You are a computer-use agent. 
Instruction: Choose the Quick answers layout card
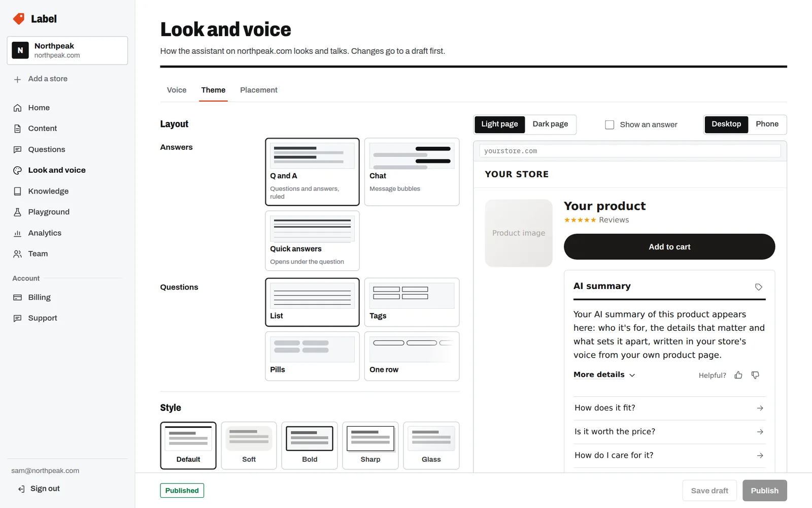312,241
